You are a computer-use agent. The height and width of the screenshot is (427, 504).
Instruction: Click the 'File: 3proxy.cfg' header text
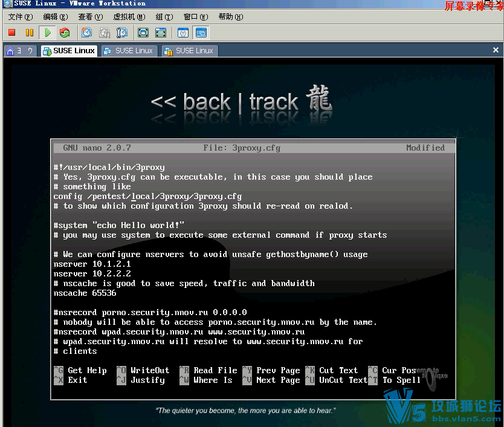tap(242, 148)
